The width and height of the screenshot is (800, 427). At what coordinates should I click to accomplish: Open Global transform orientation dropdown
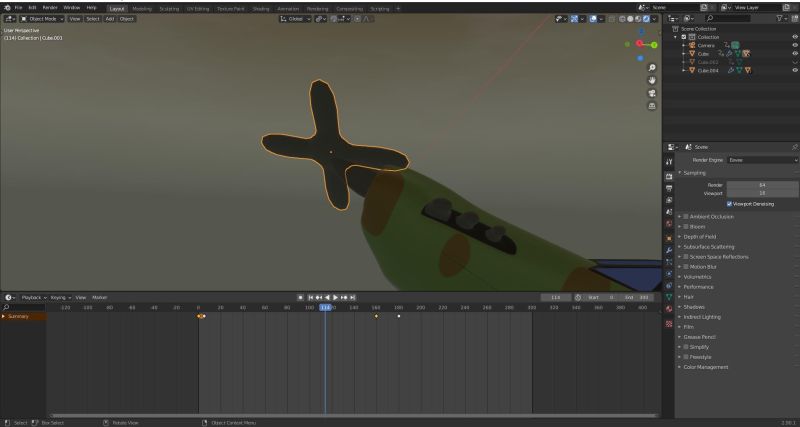[295, 19]
